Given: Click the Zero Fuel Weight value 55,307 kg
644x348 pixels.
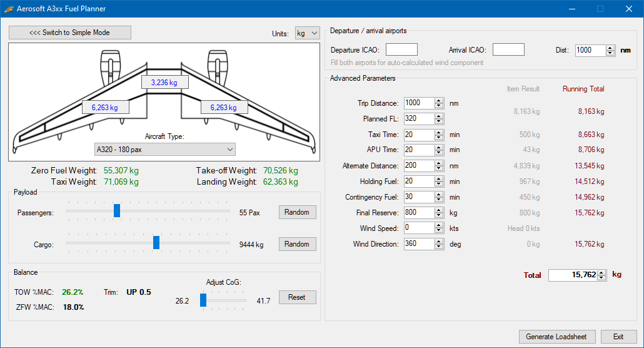Looking at the screenshot, I should [x=121, y=170].
